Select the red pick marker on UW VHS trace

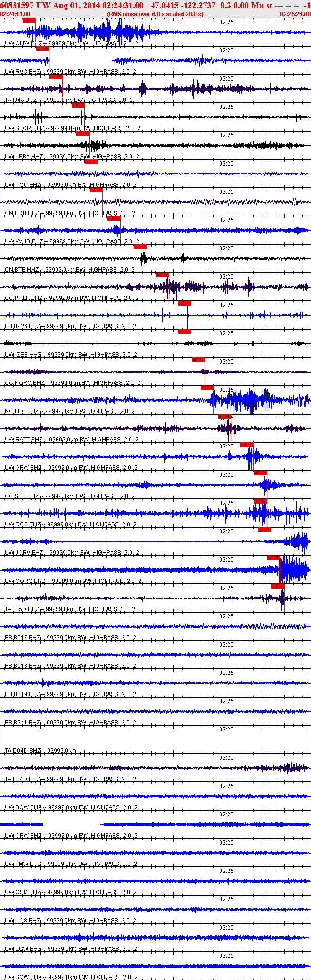pos(114,218)
